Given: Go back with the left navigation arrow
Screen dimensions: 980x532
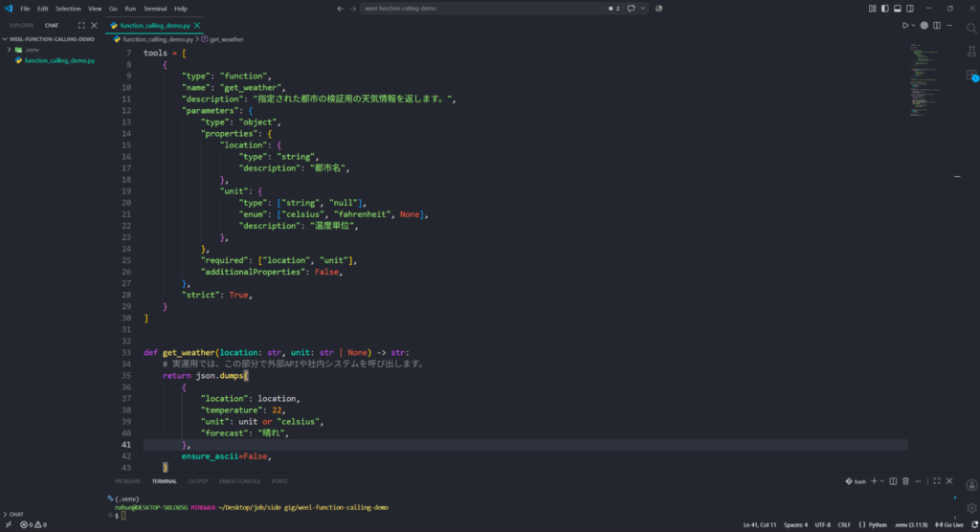Looking at the screenshot, I should click(x=340, y=9).
